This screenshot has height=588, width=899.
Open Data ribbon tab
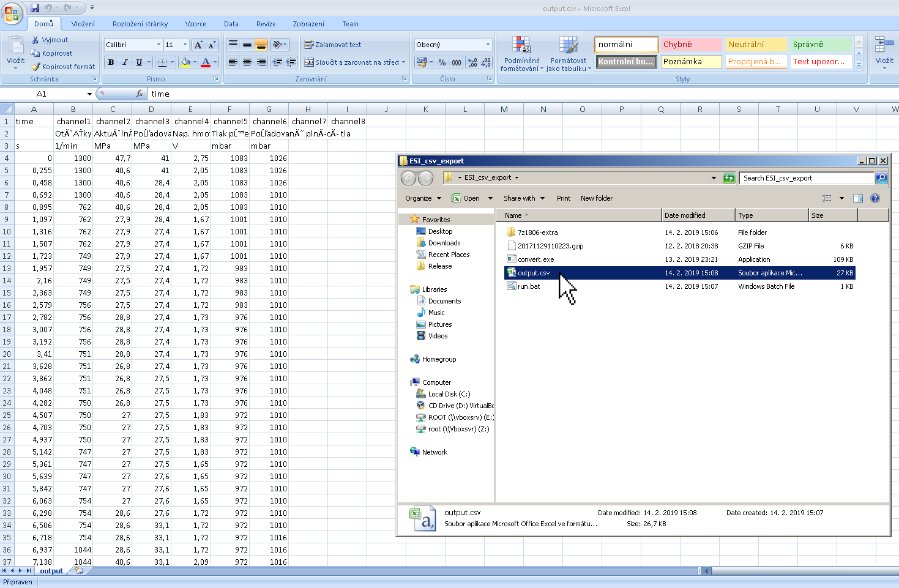click(231, 24)
